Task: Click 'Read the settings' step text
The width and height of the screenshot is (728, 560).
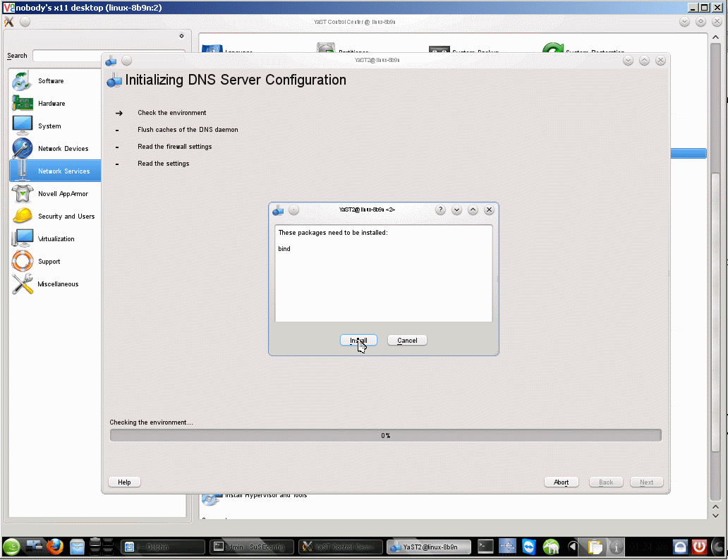Action: pos(164,164)
